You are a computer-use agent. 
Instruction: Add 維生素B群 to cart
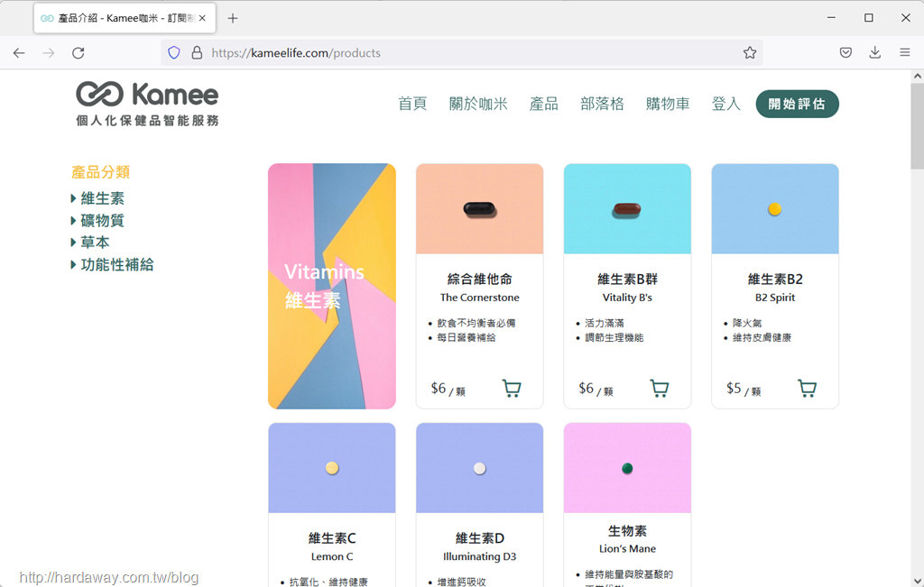point(660,388)
